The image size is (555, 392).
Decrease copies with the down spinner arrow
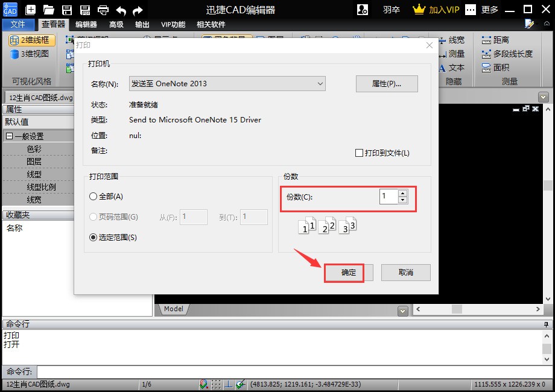(403, 200)
